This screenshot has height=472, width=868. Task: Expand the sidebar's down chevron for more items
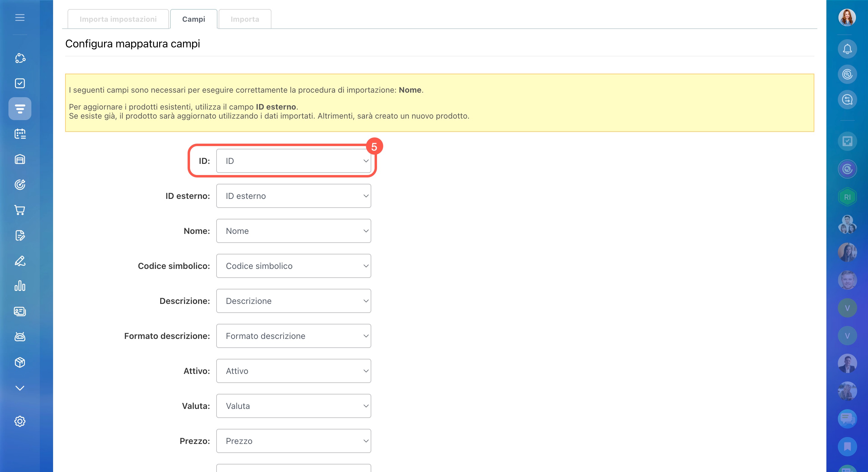(x=20, y=388)
